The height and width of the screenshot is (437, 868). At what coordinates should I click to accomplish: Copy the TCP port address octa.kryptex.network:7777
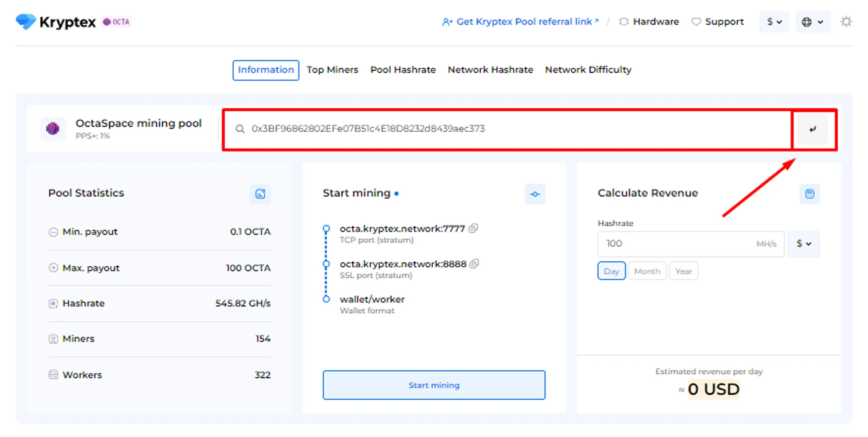click(x=473, y=228)
